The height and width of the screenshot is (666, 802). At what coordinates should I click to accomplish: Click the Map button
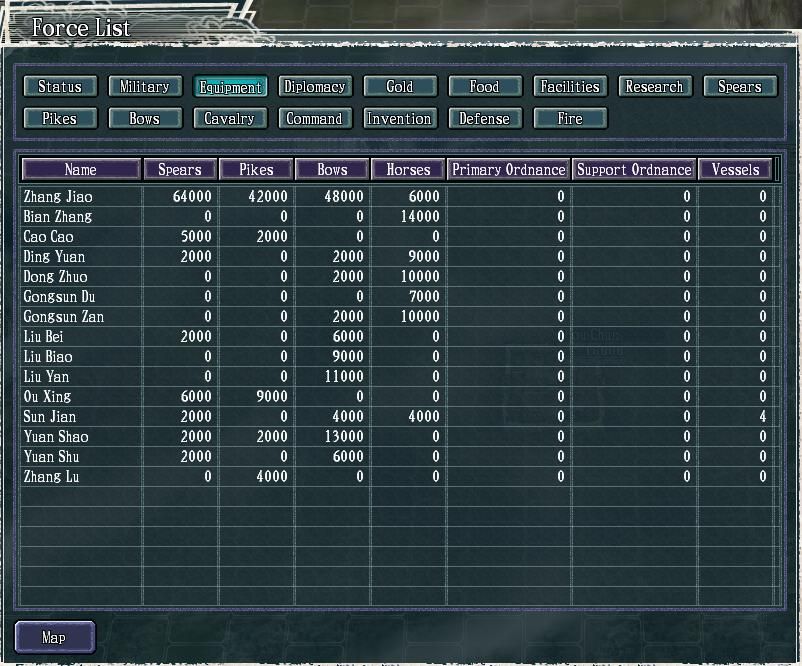pyautogui.click(x=55, y=637)
